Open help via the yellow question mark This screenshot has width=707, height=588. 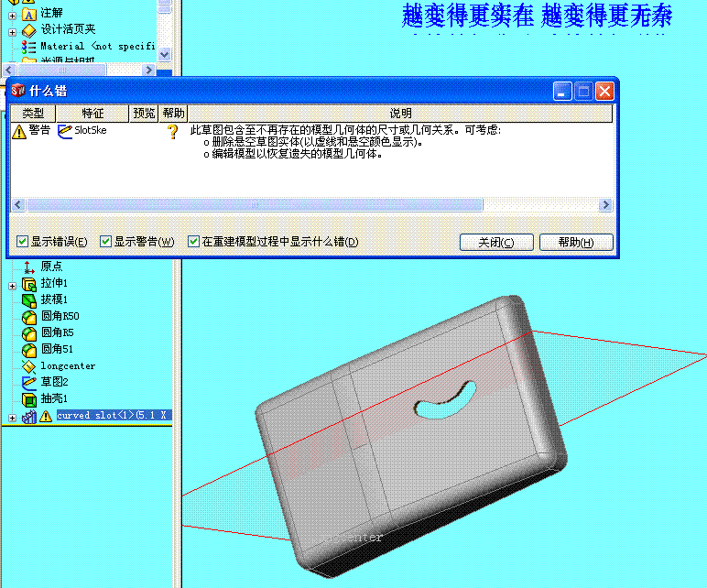[x=172, y=132]
